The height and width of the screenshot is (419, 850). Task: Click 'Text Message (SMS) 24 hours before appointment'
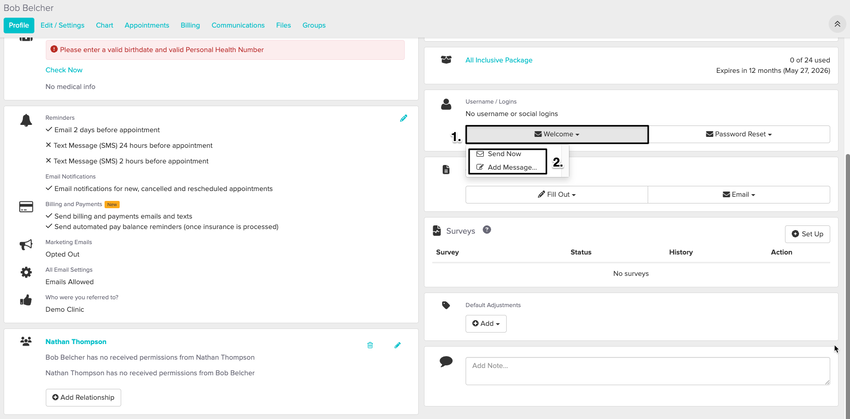tap(133, 146)
